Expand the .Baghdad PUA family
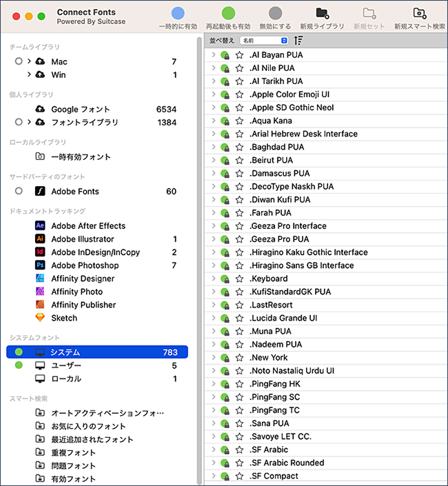 (213, 147)
